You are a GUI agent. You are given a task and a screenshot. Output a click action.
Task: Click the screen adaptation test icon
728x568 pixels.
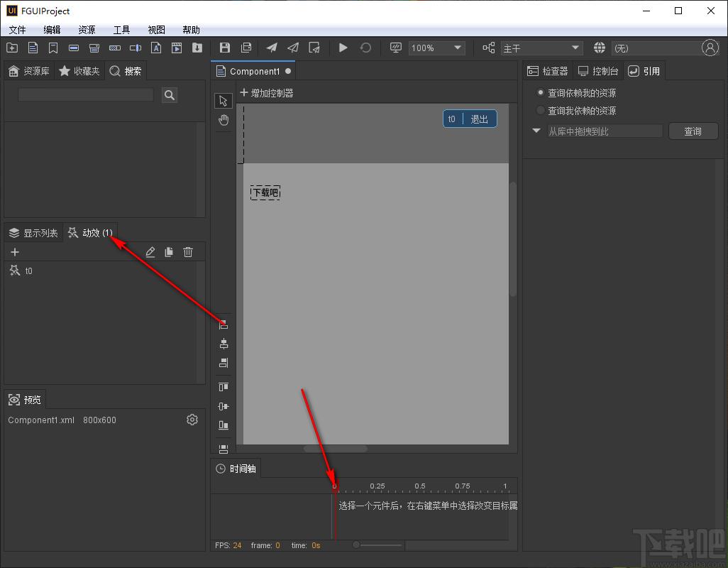click(x=395, y=48)
